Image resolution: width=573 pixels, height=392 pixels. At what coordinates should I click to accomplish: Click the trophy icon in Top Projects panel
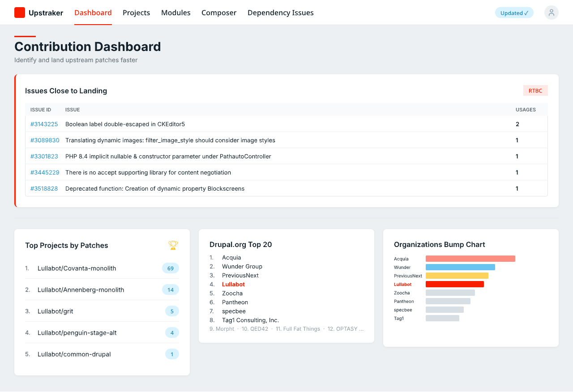(x=172, y=245)
